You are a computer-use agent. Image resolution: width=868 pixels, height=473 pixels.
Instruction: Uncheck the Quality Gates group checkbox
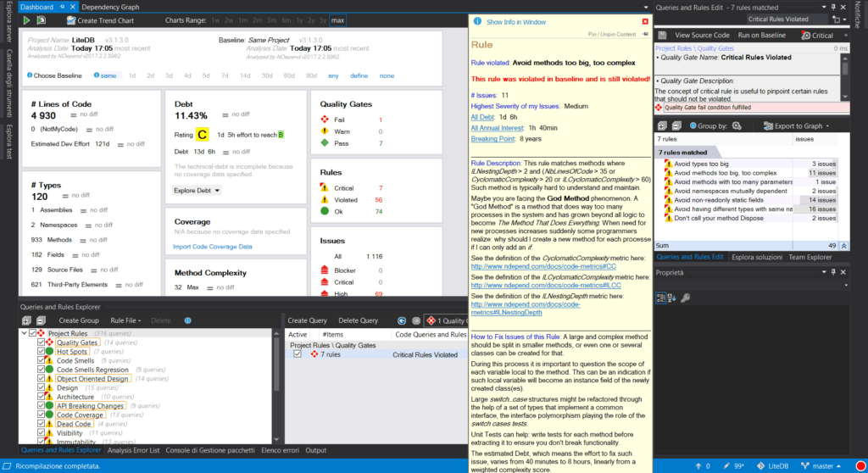(x=41, y=342)
